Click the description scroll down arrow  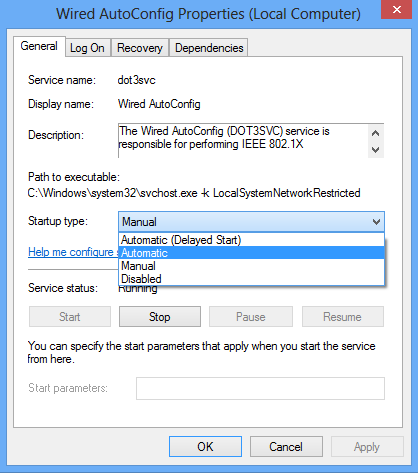[376, 150]
